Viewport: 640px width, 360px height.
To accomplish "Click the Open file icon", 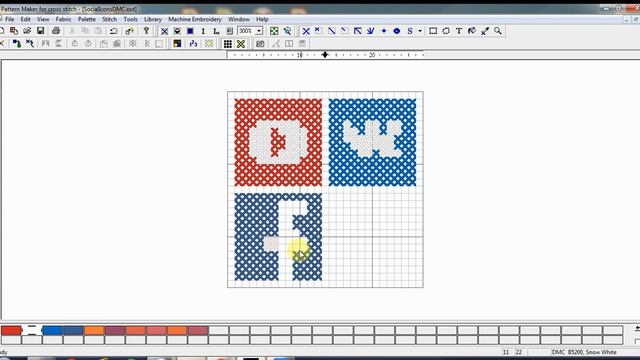I will (x=27, y=31).
